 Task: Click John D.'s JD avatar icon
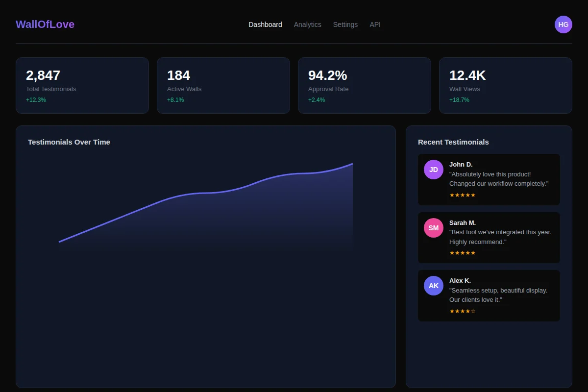pyautogui.click(x=433, y=169)
